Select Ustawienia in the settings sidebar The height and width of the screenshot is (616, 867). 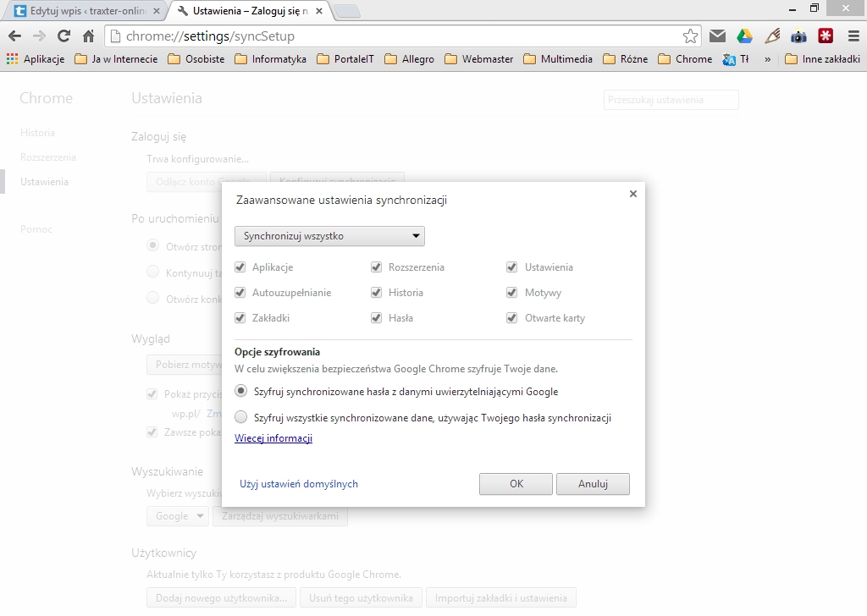click(x=44, y=182)
